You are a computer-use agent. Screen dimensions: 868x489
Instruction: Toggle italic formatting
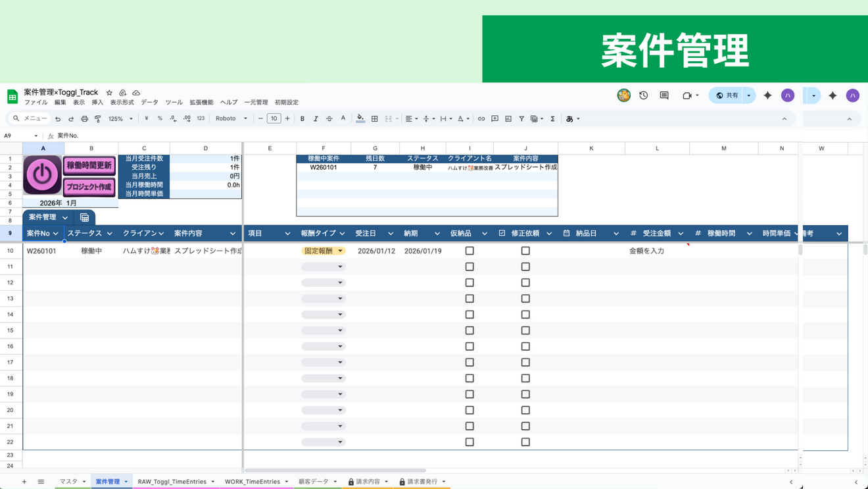(316, 119)
